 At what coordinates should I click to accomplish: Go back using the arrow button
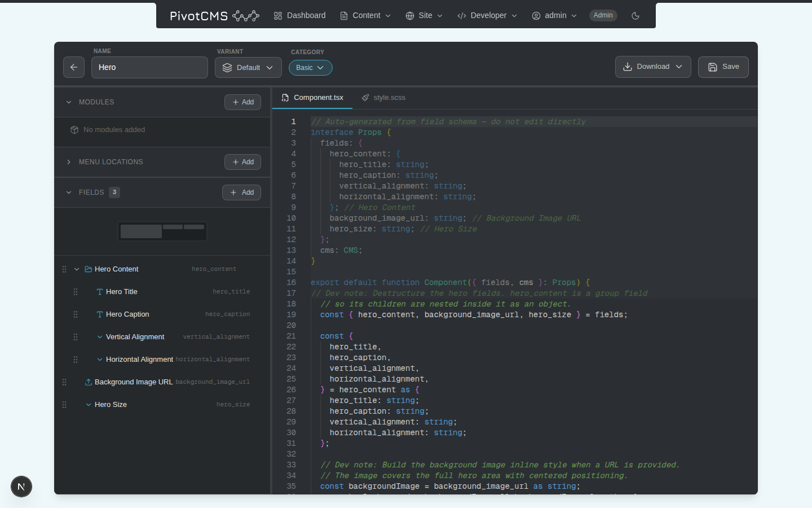(x=74, y=67)
